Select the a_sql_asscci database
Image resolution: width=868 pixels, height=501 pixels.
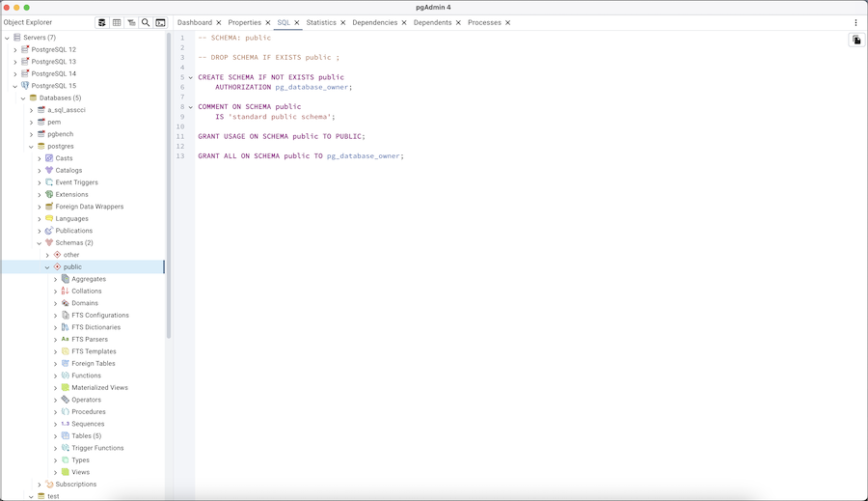[x=67, y=110]
